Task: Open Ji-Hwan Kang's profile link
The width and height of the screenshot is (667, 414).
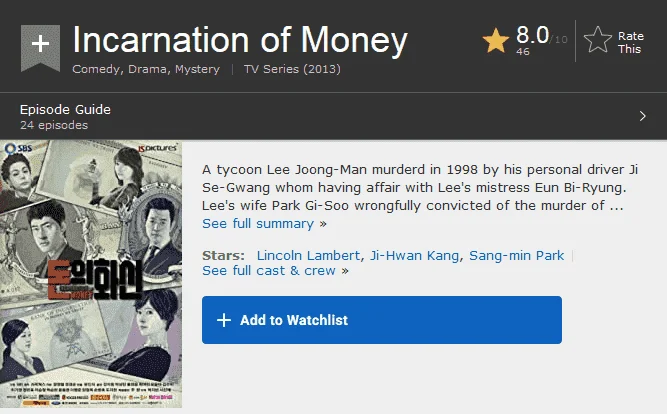Action: point(414,255)
